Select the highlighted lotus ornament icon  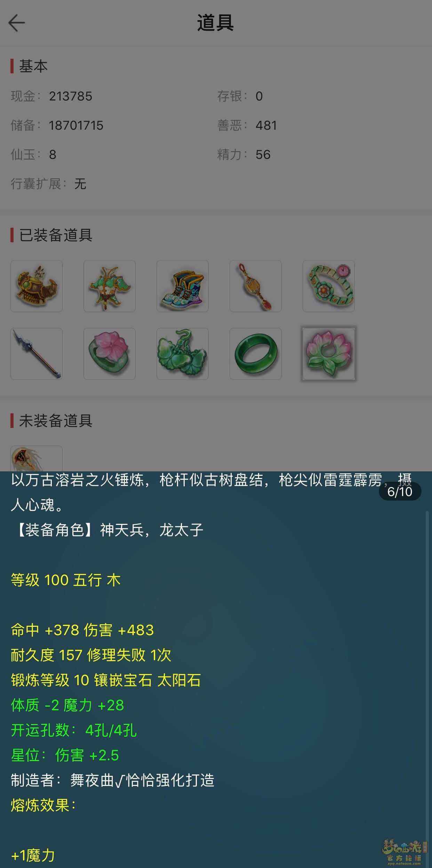[329, 354]
